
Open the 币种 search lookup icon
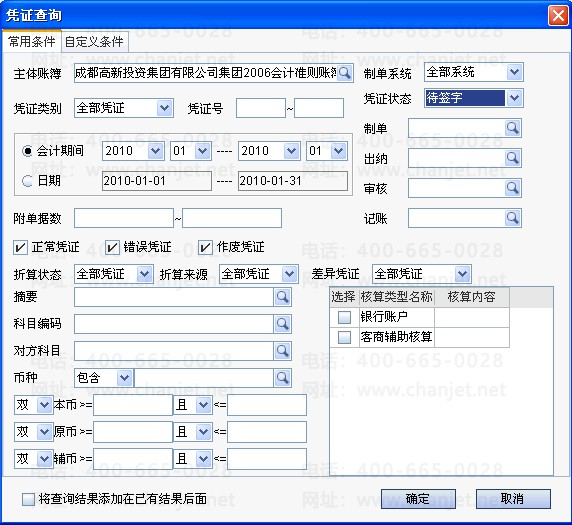tap(282, 378)
